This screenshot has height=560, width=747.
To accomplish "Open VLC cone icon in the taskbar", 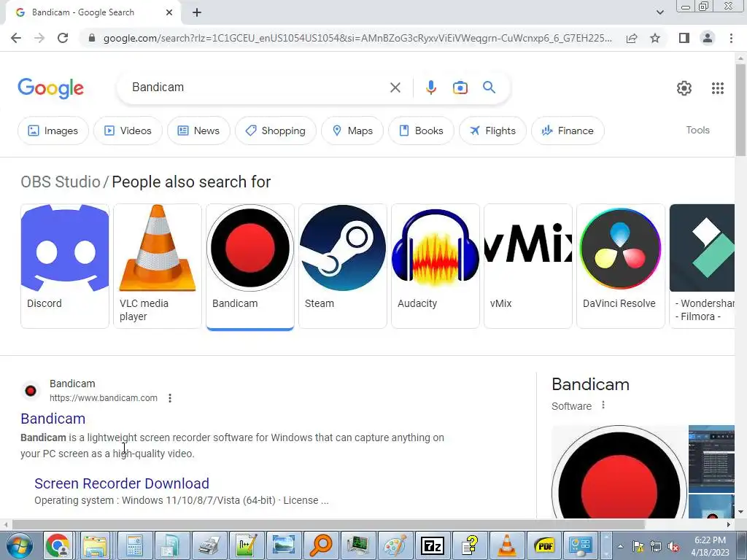I will coord(506,545).
